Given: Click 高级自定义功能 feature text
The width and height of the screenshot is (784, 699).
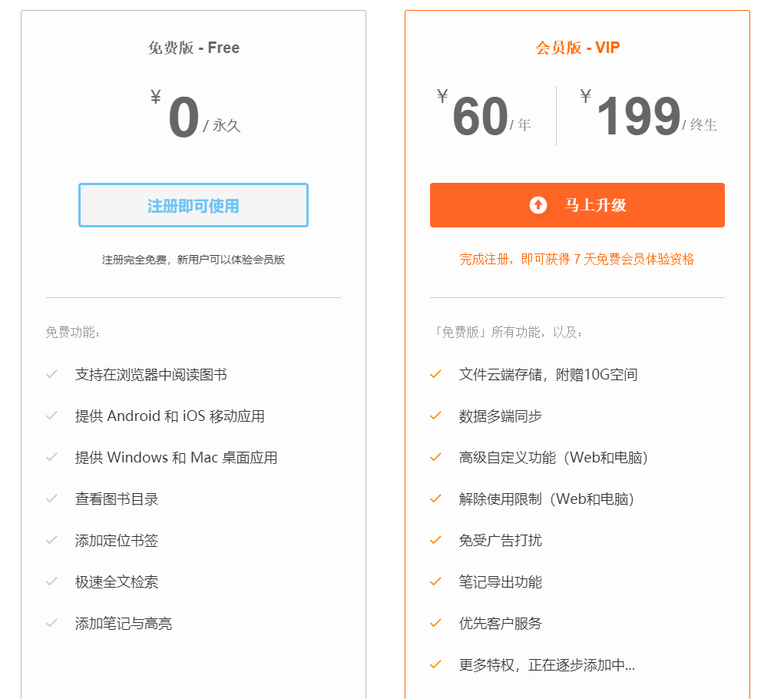Looking at the screenshot, I should 554,458.
